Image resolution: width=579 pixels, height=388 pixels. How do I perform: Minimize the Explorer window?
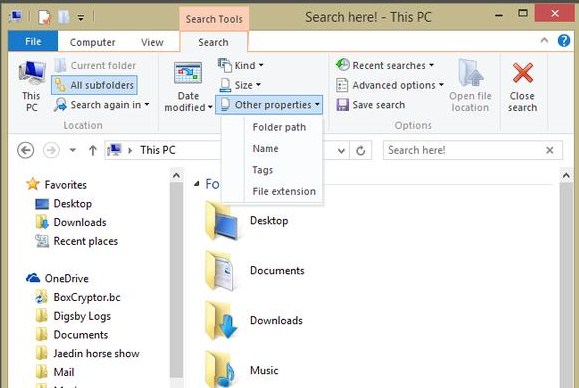[x=499, y=15]
